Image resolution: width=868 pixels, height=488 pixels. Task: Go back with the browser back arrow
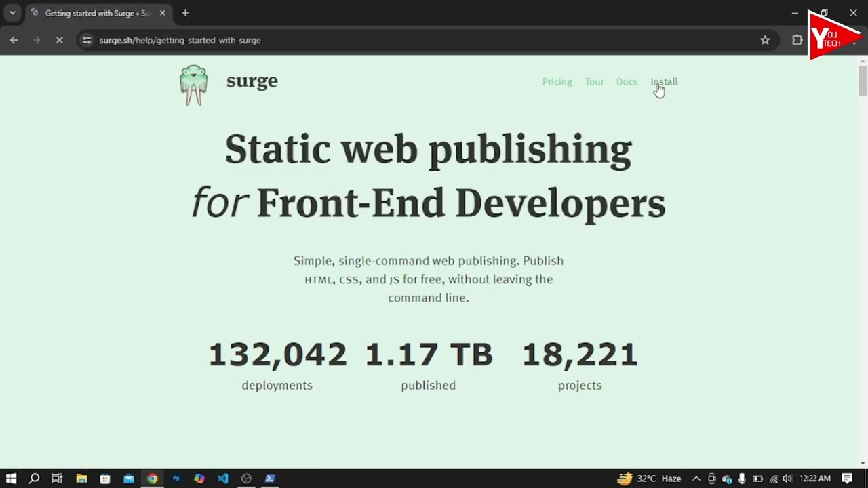(x=14, y=40)
